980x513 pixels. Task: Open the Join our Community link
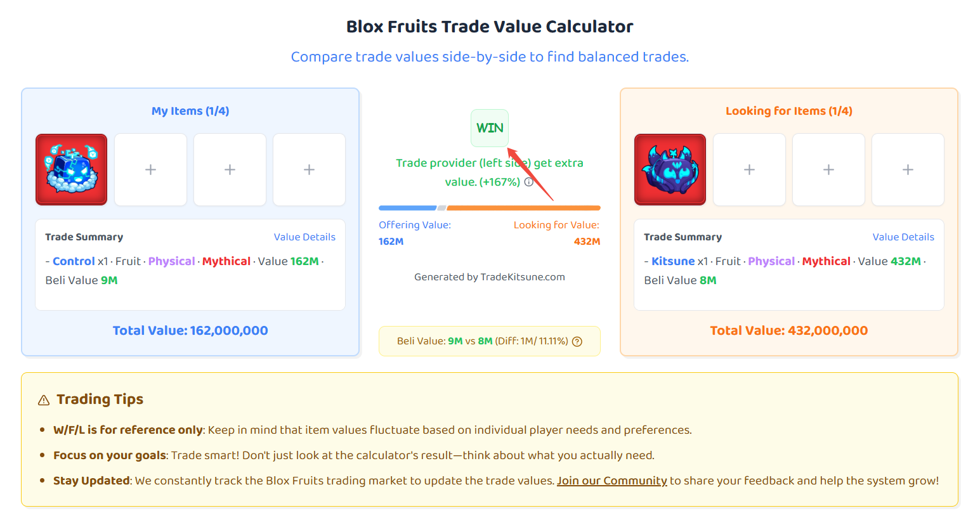pyautogui.click(x=611, y=481)
